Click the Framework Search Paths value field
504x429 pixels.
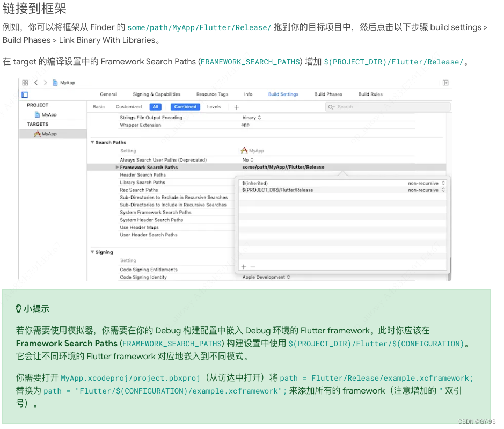tap(283, 167)
